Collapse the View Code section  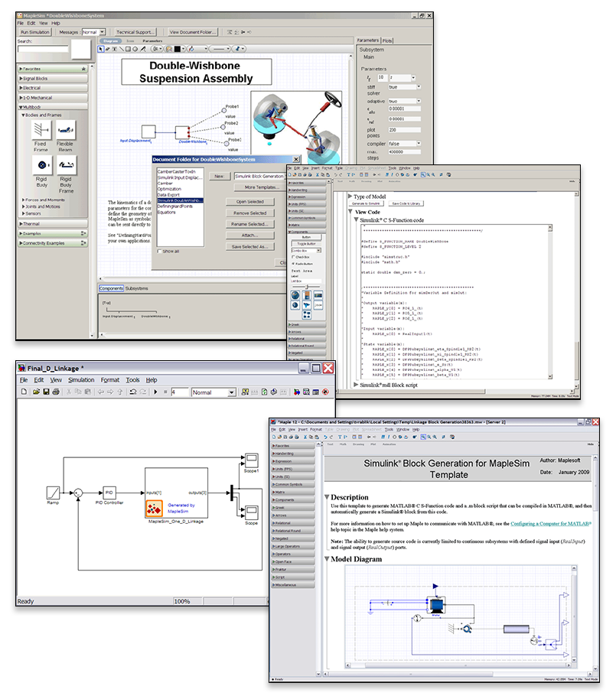[350, 212]
